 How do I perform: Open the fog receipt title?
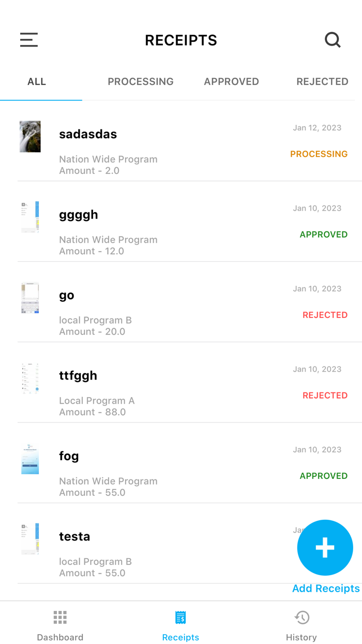pyautogui.click(x=69, y=456)
